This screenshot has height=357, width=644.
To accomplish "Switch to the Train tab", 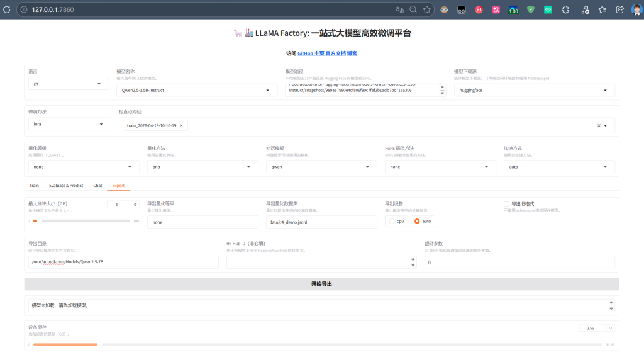I will pos(34,186).
